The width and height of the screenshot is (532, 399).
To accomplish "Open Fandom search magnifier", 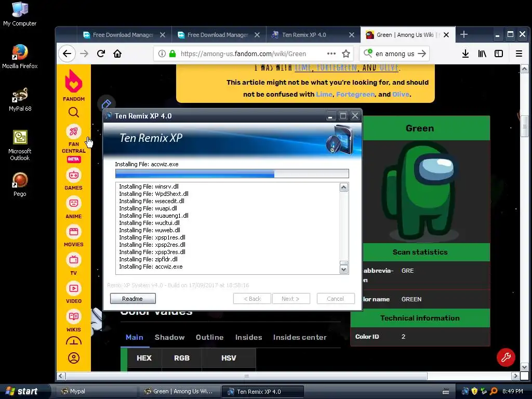I will click(x=74, y=112).
